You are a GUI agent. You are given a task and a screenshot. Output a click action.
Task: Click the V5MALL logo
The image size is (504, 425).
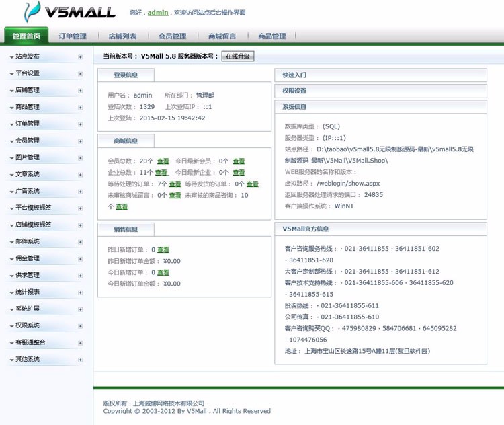(69, 12)
